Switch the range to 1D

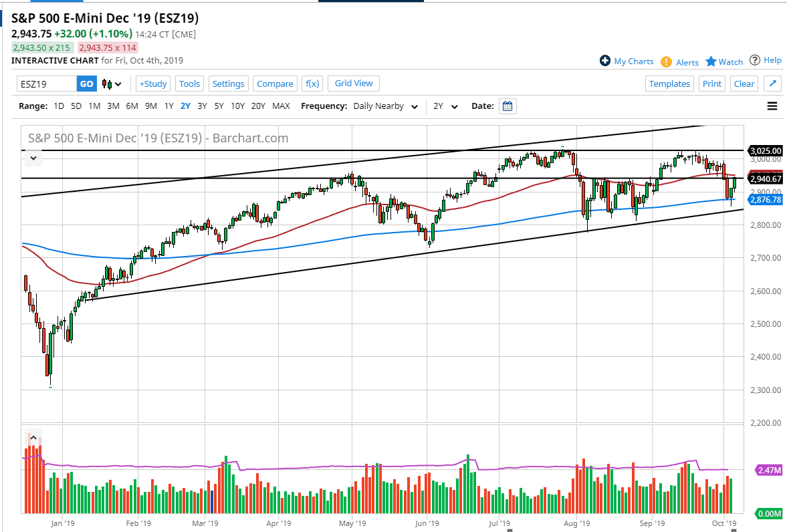pyautogui.click(x=58, y=106)
